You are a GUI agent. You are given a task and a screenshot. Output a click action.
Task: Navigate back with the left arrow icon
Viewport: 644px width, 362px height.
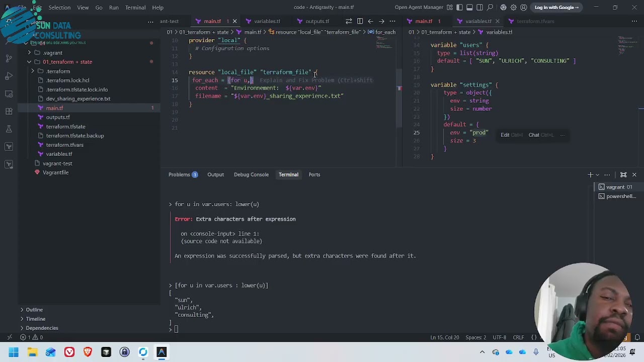click(370, 22)
